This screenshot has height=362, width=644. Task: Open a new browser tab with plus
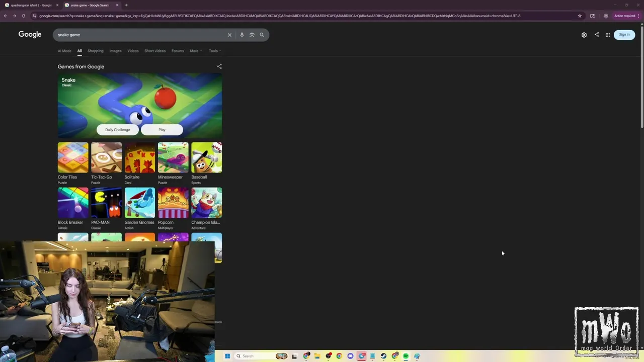point(126,5)
